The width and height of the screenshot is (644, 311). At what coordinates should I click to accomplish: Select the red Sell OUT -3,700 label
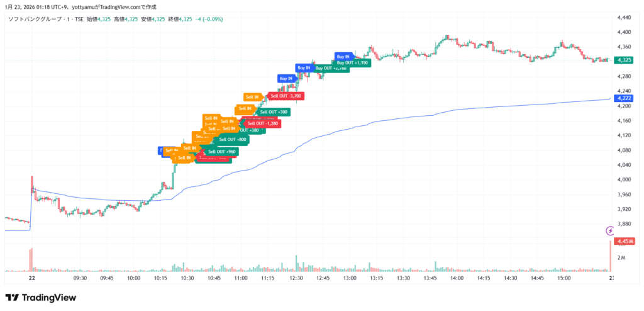click(287, 96)
